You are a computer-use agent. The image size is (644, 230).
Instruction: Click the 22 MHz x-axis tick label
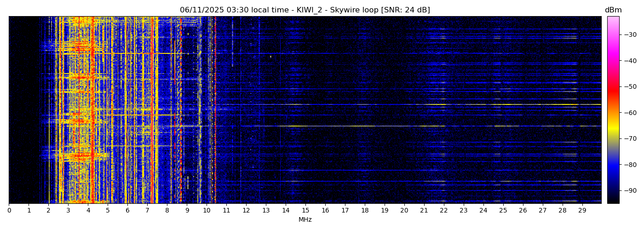(443, 211)
